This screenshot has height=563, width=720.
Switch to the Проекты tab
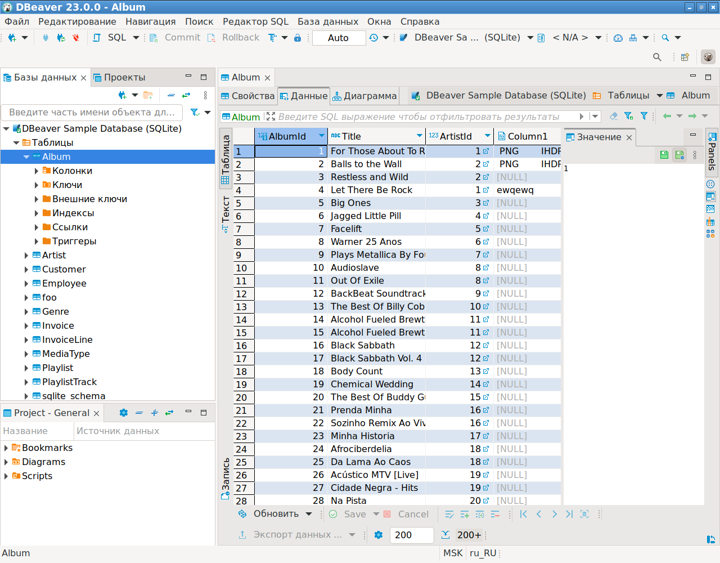(119, 77)
